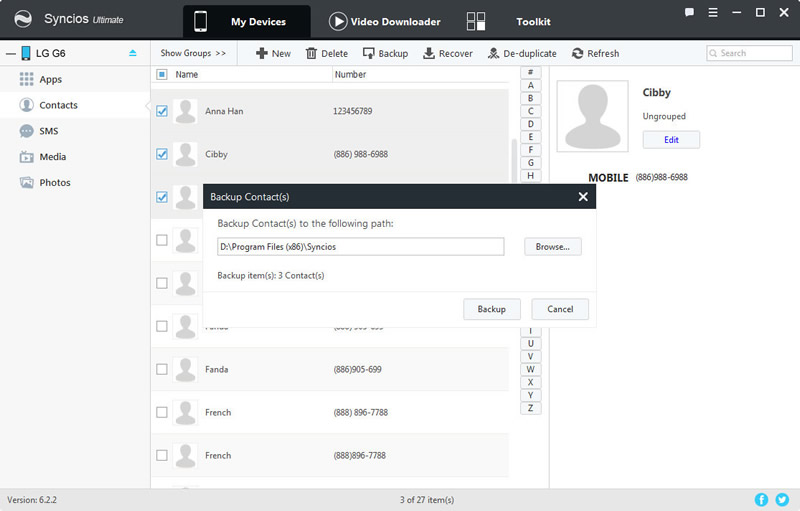Click Refresh in the toolbar
800x511 pixels.
pyautogui.click(x=595, y=53)
